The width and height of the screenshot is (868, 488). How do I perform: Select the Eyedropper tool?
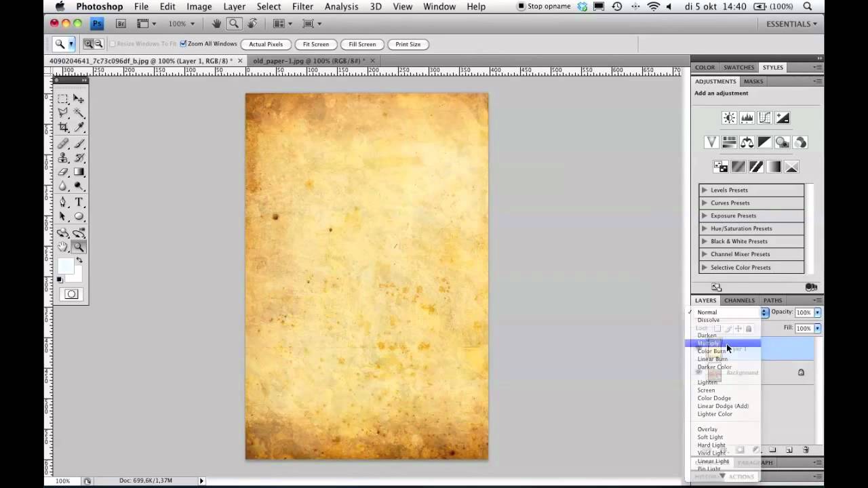click(79, 127)
